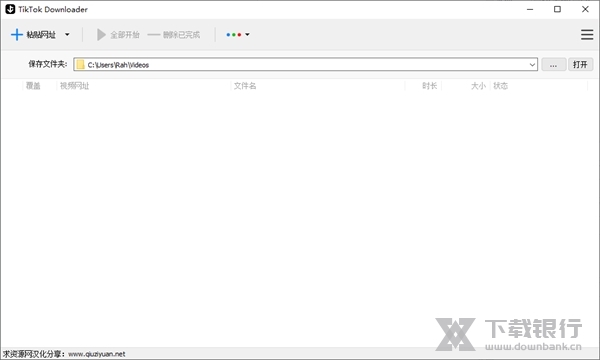Open the hamburger main menu icon
The width and height of the screenshot is (600, 360).
tap(587, 35)
